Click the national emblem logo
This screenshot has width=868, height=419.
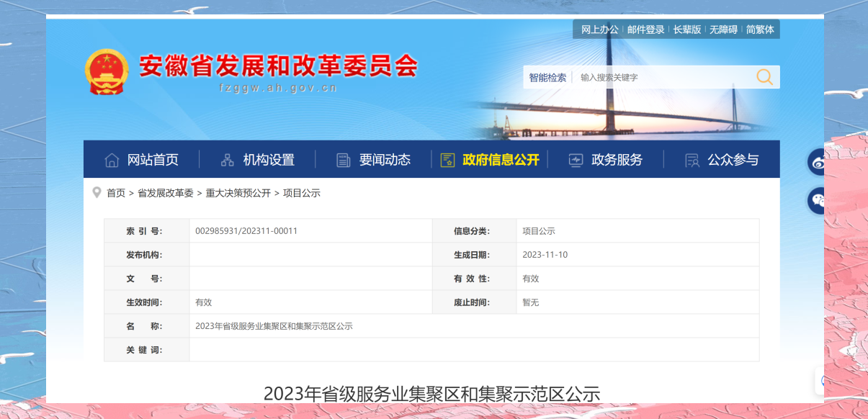106,72
